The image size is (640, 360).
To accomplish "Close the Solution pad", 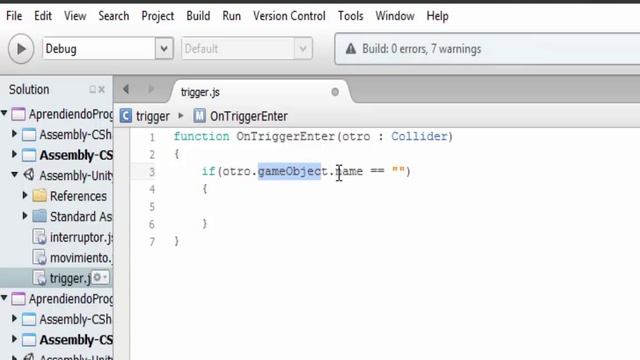I will (102, 89).
